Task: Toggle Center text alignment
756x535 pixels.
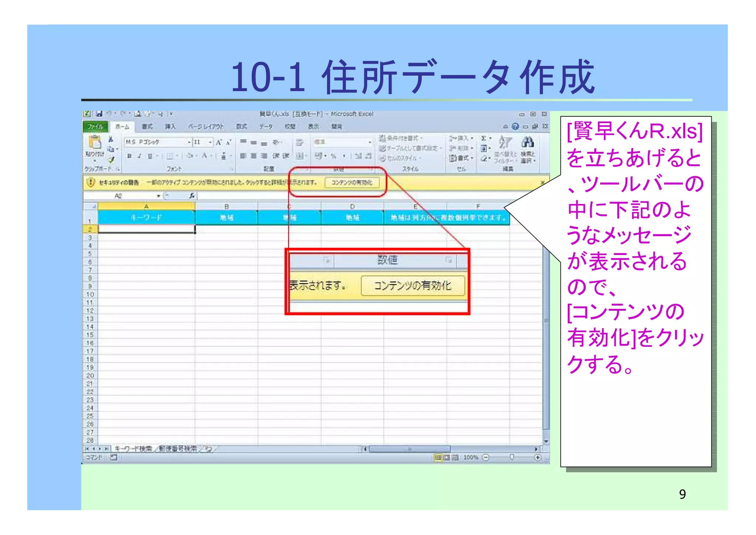Action: (x=254, y=156)
